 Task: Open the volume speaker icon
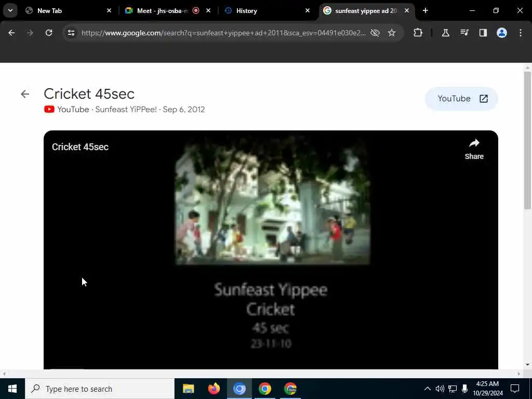coord(440,389)
